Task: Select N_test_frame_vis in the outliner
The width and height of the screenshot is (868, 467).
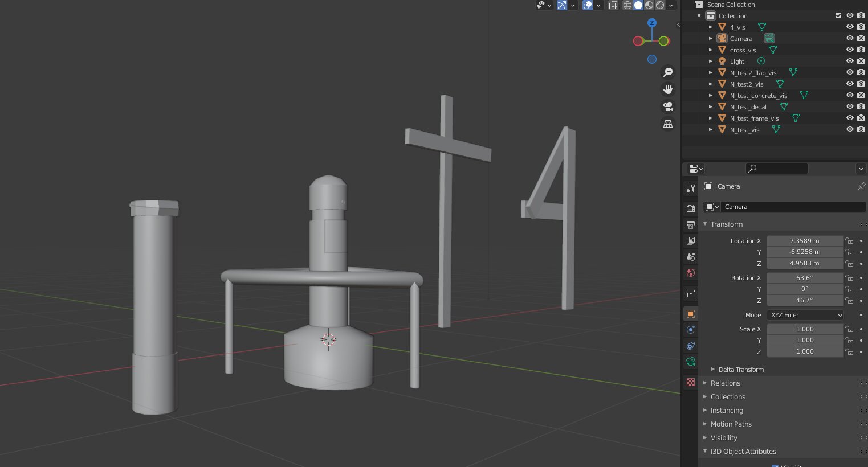Action: point(754,118)
